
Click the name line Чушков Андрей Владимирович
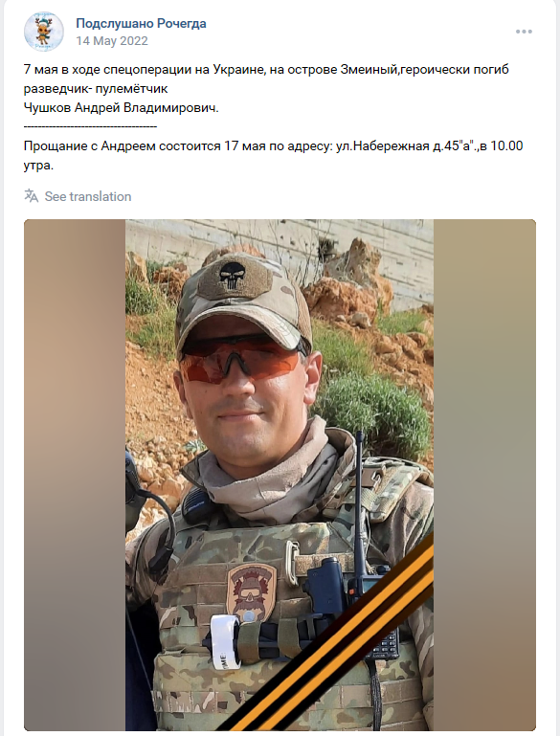[x=122, y=108]
